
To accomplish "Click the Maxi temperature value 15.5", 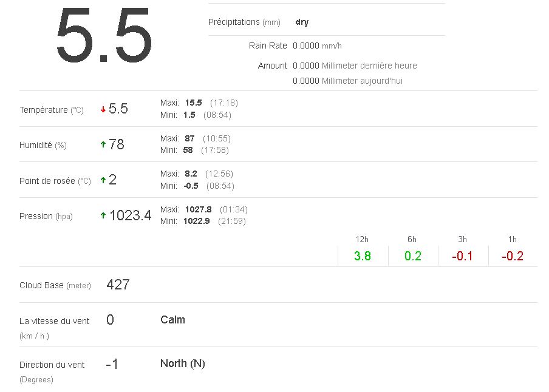I will 193,103.
